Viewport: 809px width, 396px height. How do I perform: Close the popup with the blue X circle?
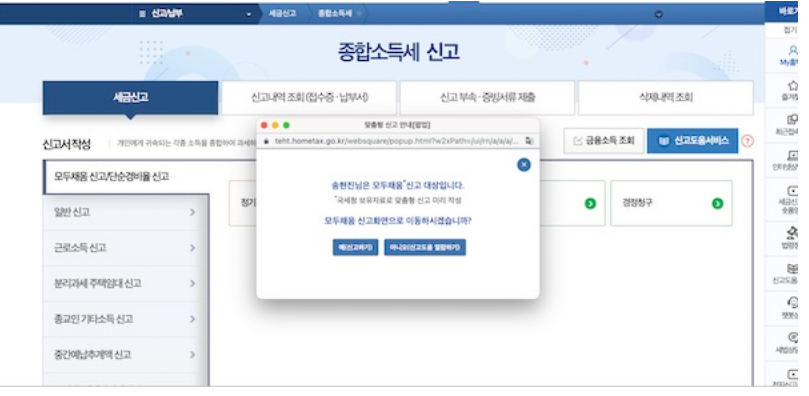(524, 164)
